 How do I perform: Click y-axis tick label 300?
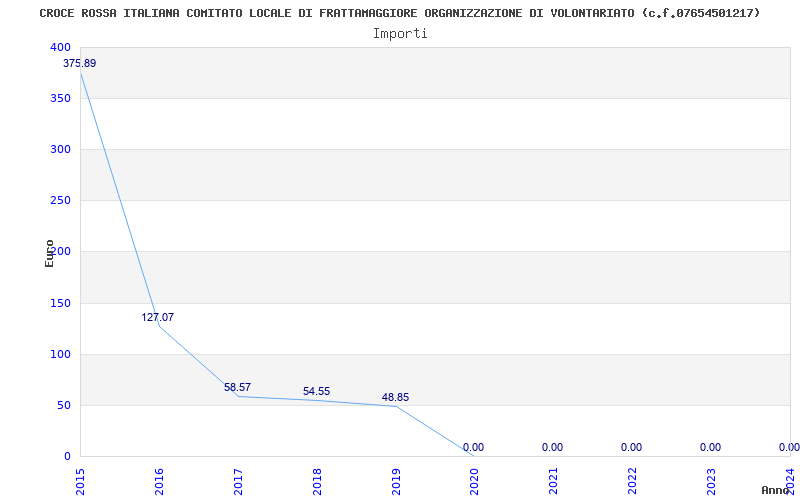[x=60, y=149]
